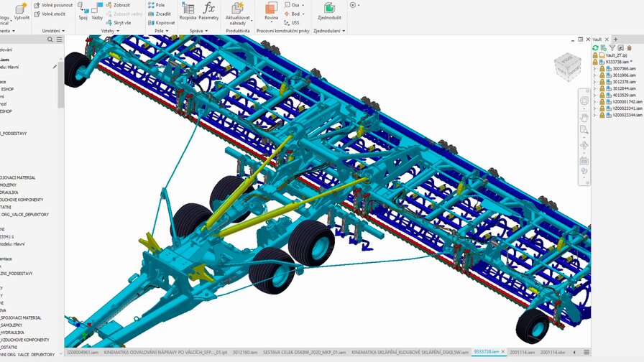The image size is (644, 362).
Task: Select the Pan hand navigation tool
Action: point(584,116)
